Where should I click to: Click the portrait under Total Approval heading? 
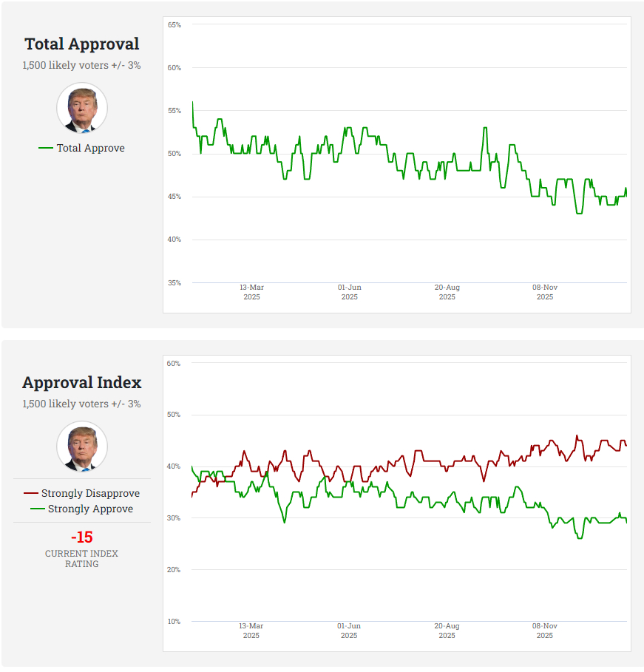pos(82,108)
